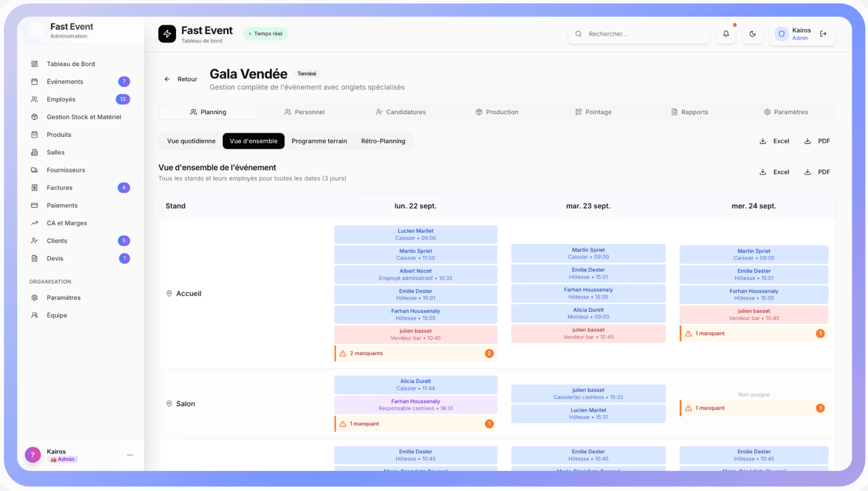Click the Produits bag icon
The image size is (868, 491).
coord(35,135)
